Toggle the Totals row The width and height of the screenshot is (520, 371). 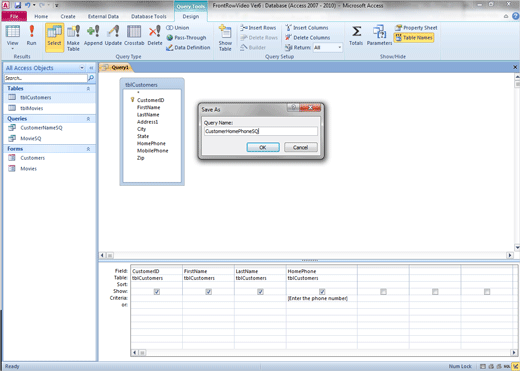coord(356,35)
